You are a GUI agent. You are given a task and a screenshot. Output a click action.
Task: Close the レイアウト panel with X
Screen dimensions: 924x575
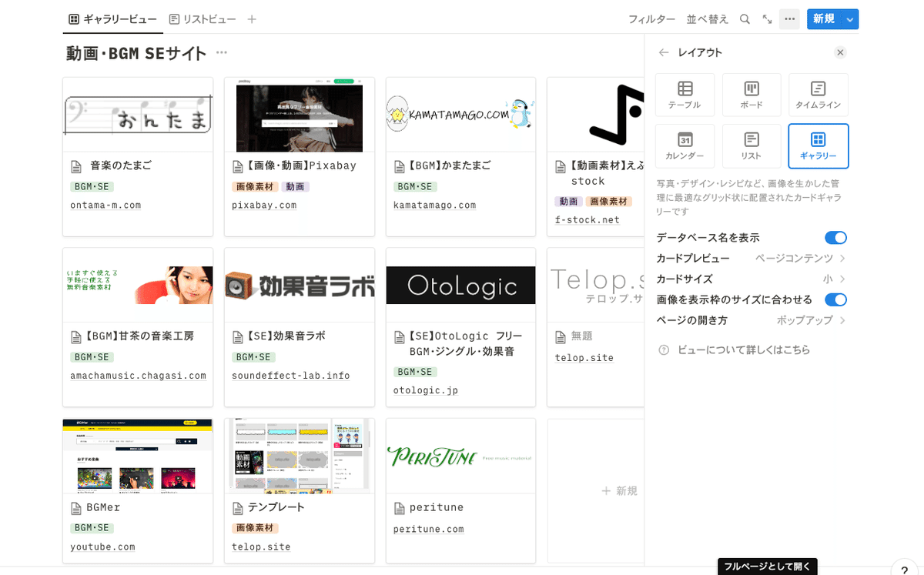[840, 52]
